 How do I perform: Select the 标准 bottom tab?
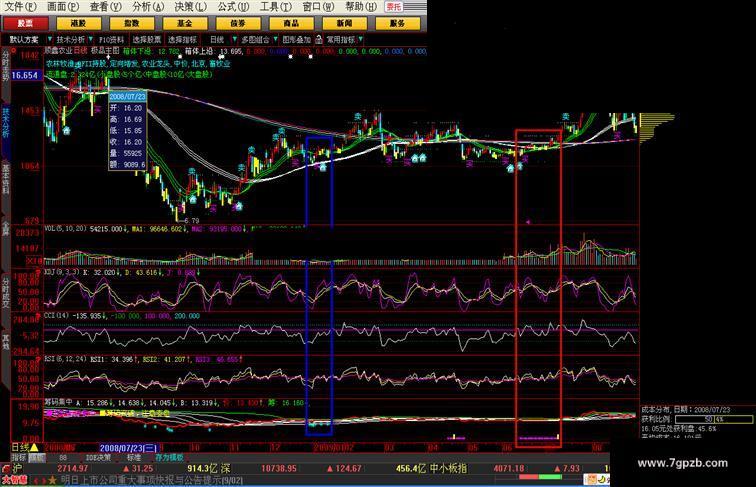coord(134,457)
